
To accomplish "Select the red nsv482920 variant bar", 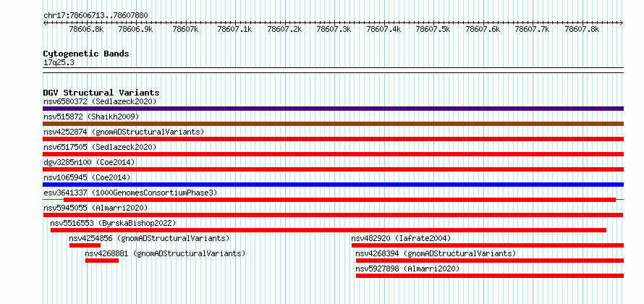I will (x=488, y=245).
